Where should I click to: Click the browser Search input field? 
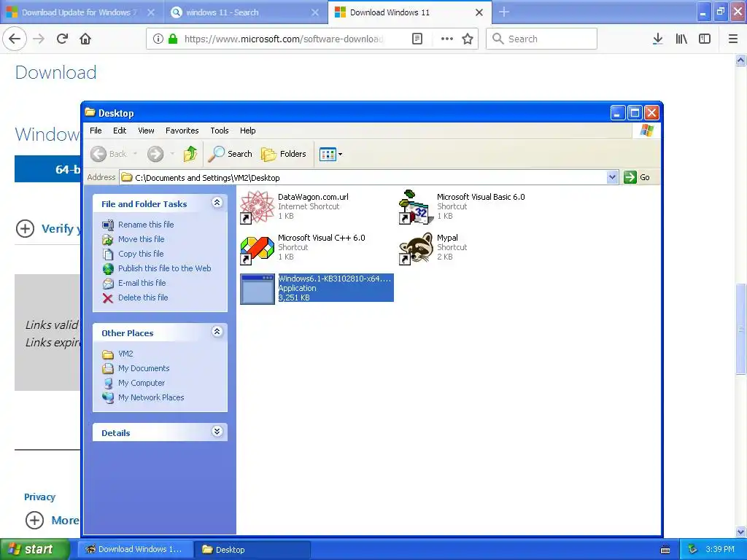point(541,39)
